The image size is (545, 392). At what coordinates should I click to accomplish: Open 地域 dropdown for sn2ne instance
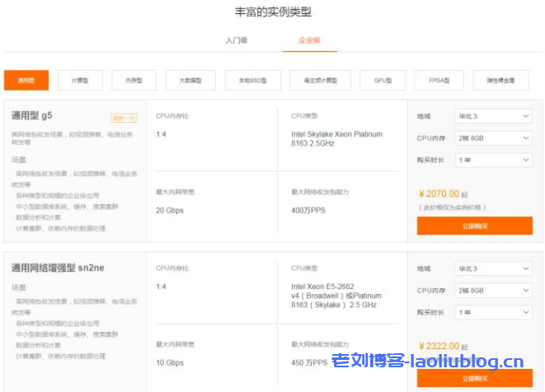[x=493, y=269]
